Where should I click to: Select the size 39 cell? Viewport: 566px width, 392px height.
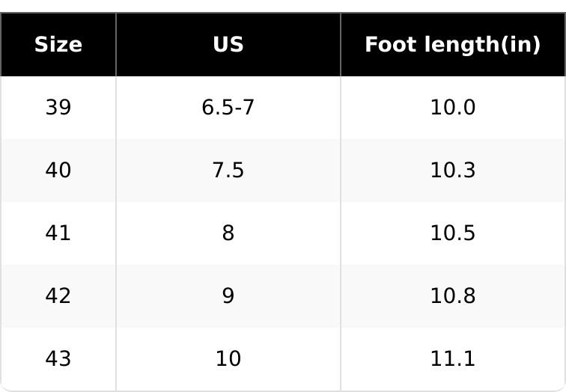pos(58,108)
